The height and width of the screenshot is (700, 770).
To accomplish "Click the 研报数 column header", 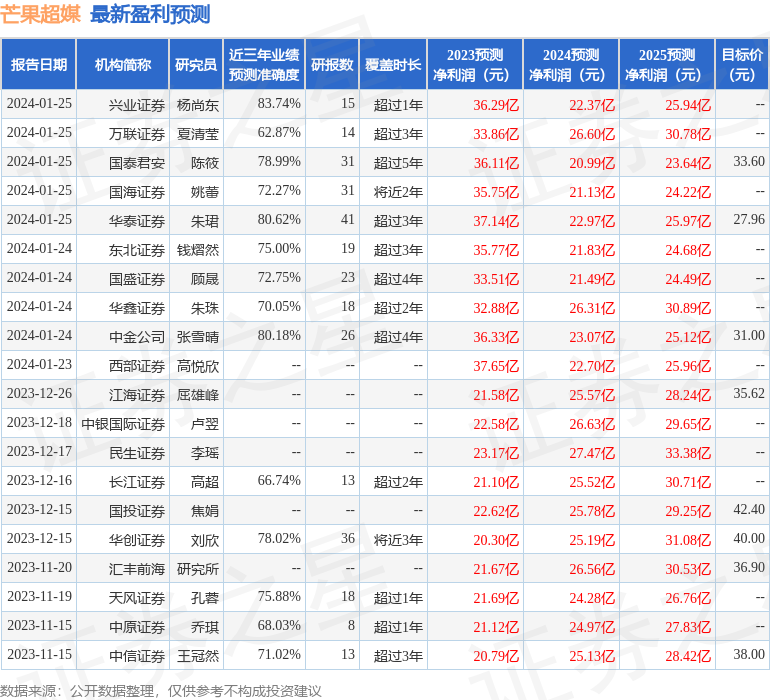I will [332, 64].
